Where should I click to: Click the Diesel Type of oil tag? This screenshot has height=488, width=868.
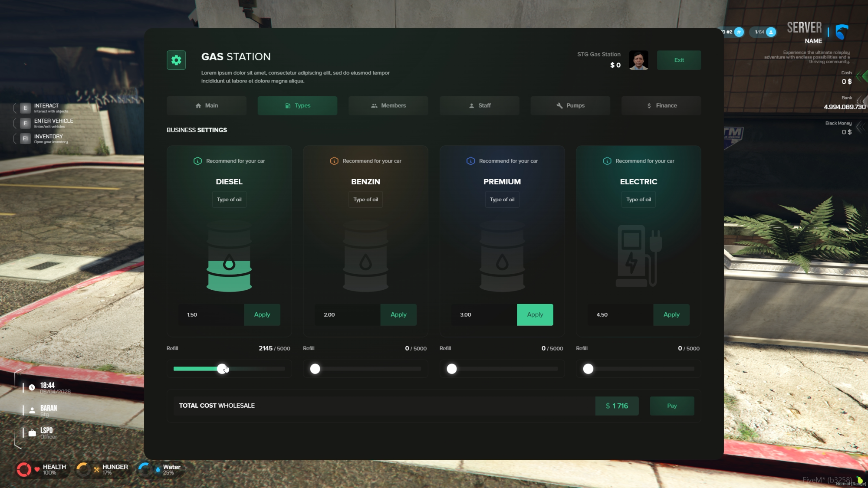click(229, 200)
